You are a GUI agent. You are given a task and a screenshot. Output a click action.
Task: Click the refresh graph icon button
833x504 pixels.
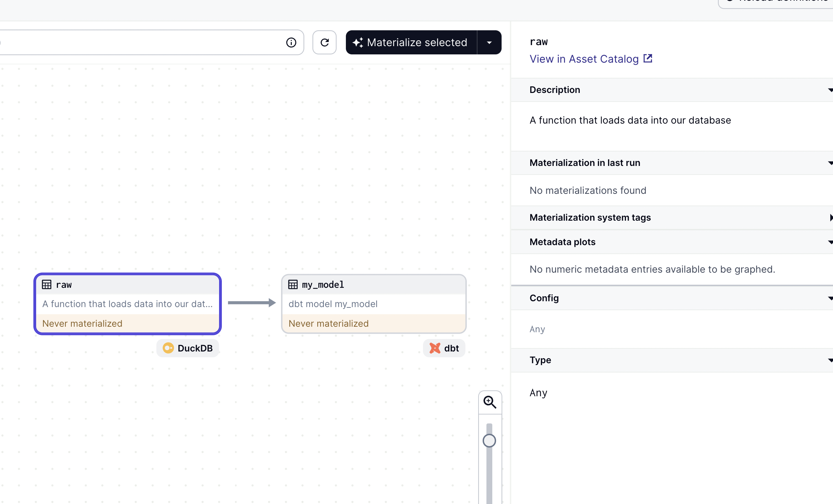pyautogui.click(x=324, y=42)
